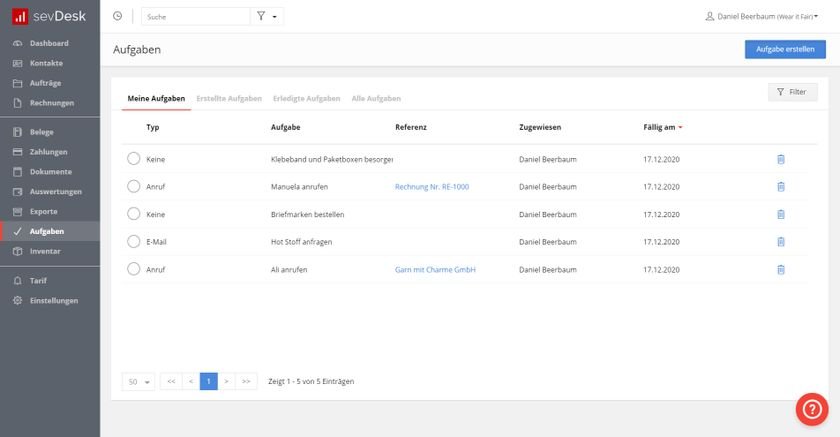Viewport: 840px width, 437px height.
Task: Go to Inventar in sidebar
Action: [45, 251]
